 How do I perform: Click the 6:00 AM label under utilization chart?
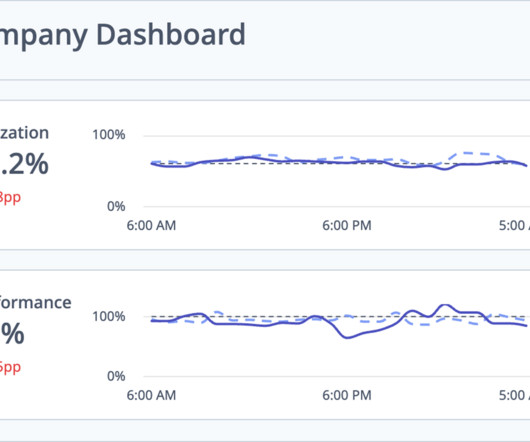(151, 225)
